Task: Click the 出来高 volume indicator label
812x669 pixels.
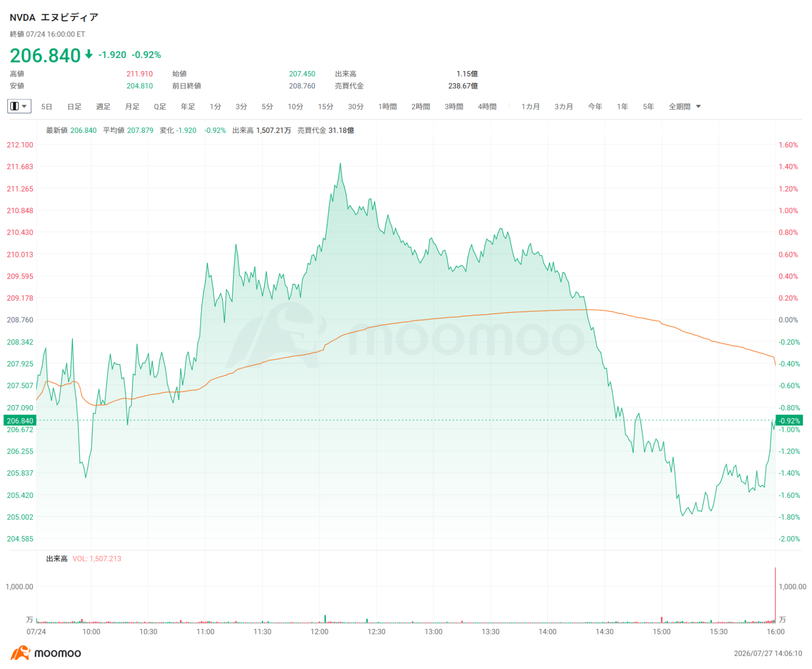Action: pos(57,558)
